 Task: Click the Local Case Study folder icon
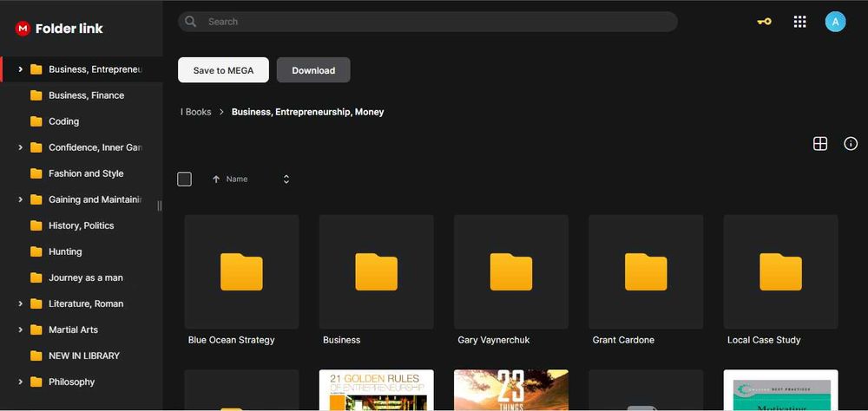pos(780,271)
